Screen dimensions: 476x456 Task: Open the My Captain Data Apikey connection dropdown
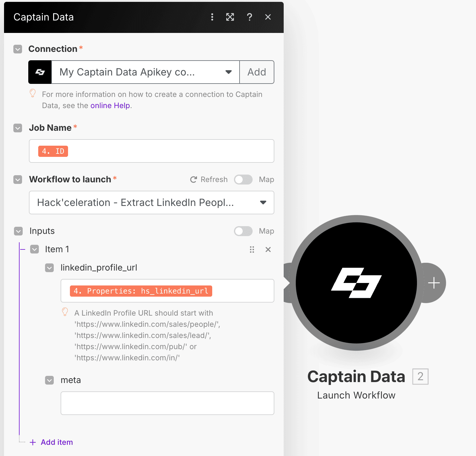tap(145, 72)
